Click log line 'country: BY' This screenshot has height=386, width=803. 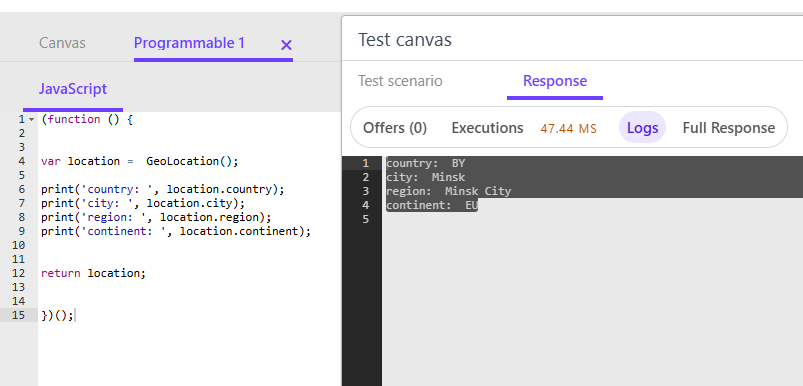pyautogui.click(x=426, y=163)
